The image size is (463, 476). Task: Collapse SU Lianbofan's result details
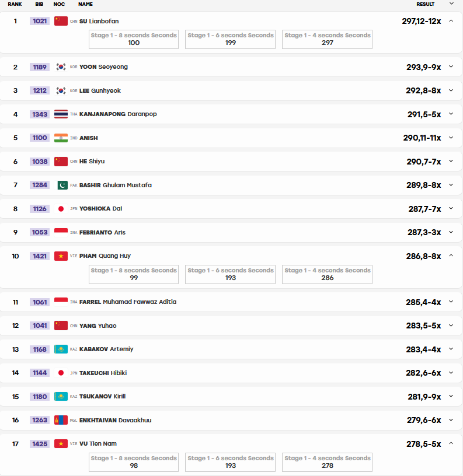tap(451, 21)
